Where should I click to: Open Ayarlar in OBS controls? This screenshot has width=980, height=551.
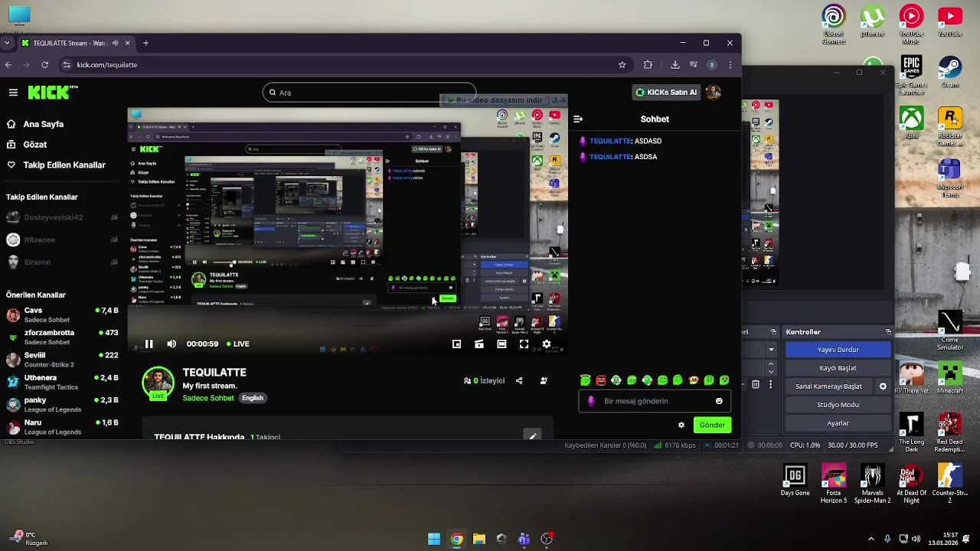(x=838, y=423)
